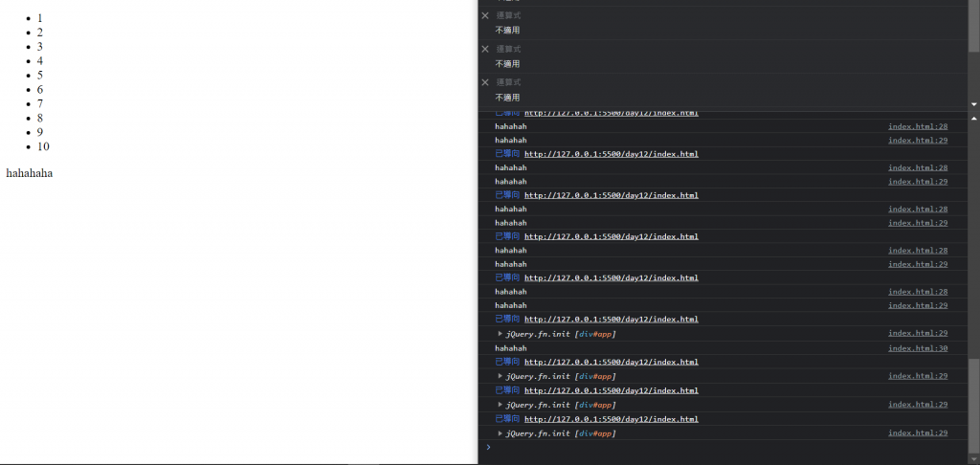980x465 pixels.
Task: Click the live expressions scroll-down arrow
Action: [x=974, y=104]
